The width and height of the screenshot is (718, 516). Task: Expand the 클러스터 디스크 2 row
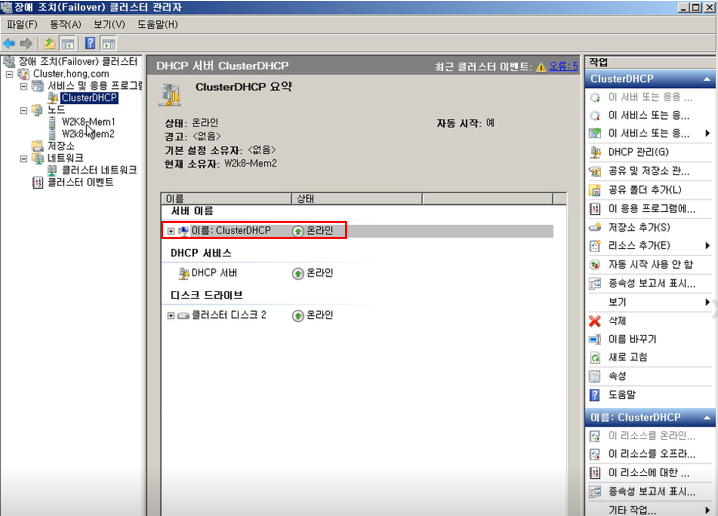(x=171, y=315)
